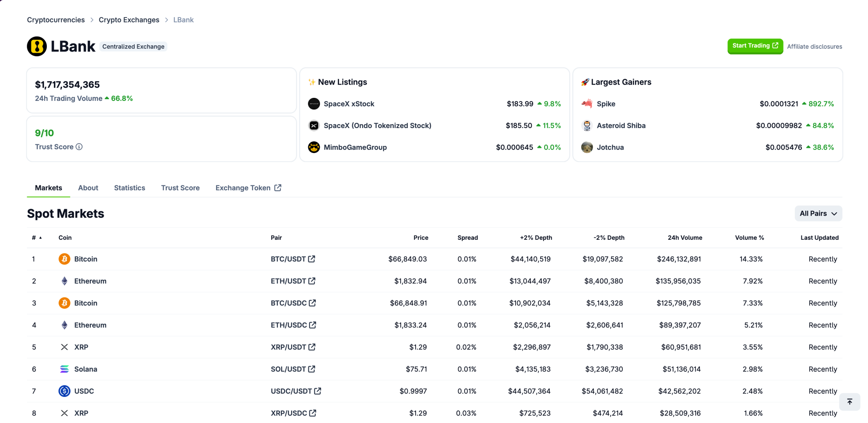Screen dimensions: 868x423
Task: Open the BTC/USDT external link icon
Action: point(311,259)
